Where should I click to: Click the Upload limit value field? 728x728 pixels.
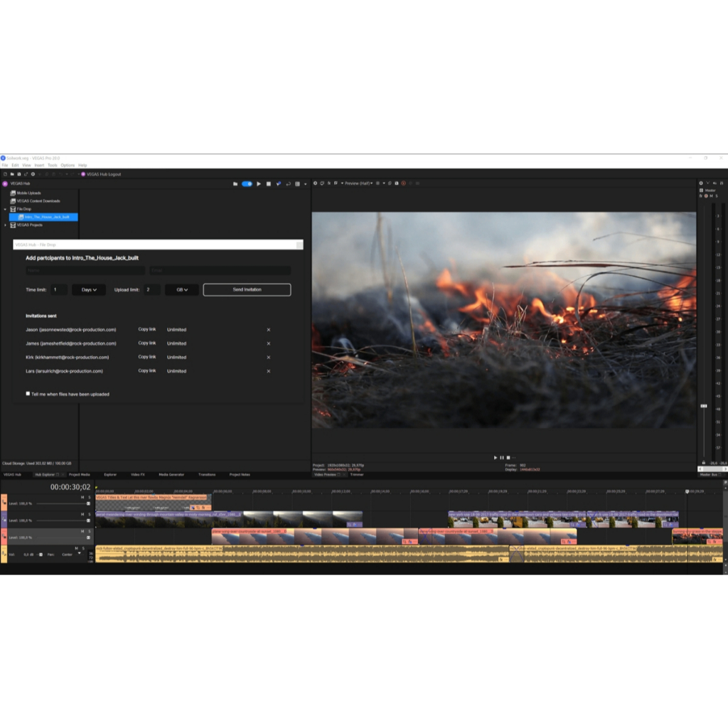[152, 290]
